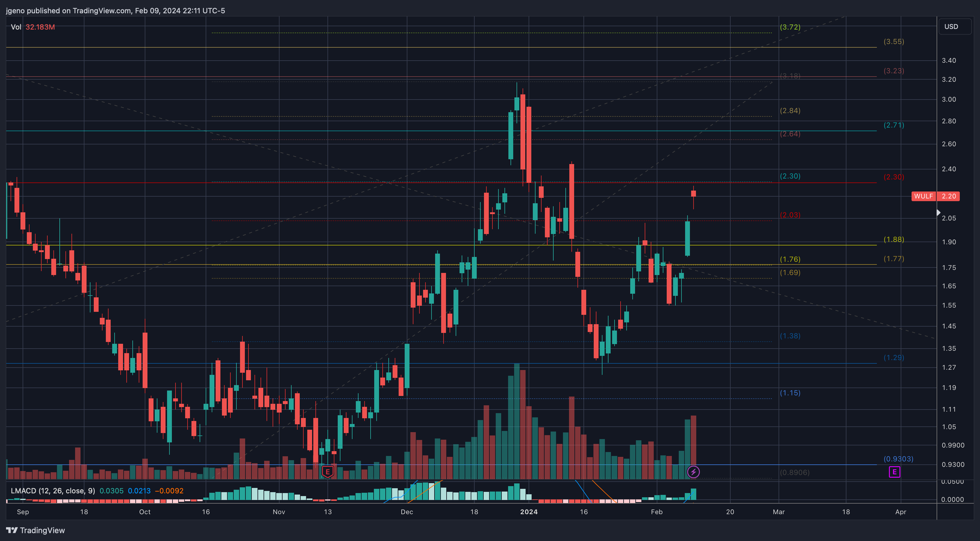This screenshot has height=541, width=980.
Task: Click the 2.20 current price tag
Action: click(x=949, y=196)
